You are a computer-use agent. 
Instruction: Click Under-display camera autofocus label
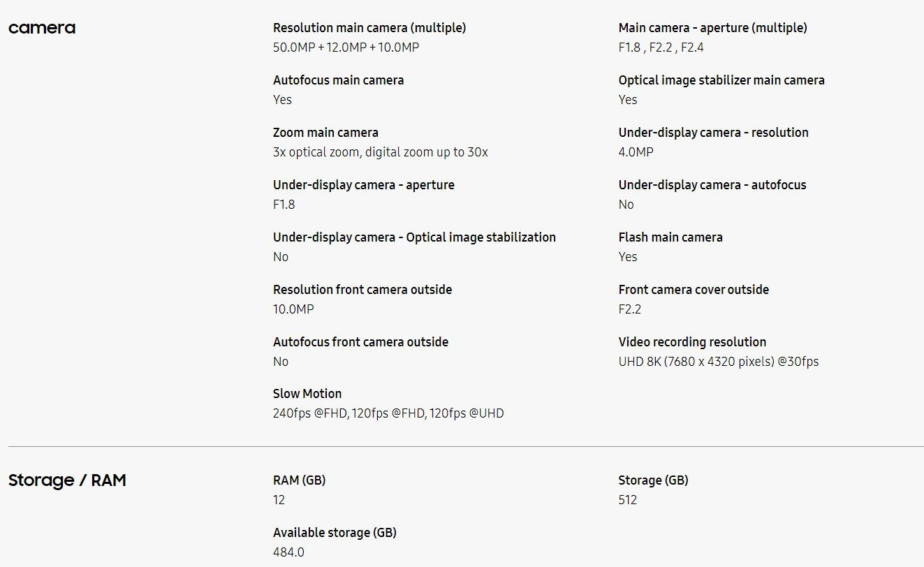tap(712, 185)
